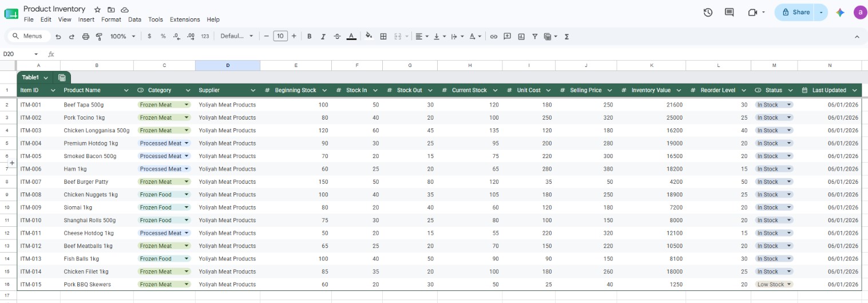Open vertical align dropdown
Image resolution: width=868 pixels, height=303 pixels.
(439, 36)
